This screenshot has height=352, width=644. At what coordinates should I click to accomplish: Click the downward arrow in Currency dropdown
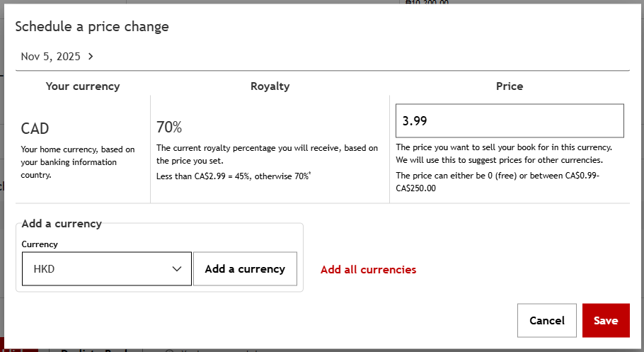click(177, 269)
